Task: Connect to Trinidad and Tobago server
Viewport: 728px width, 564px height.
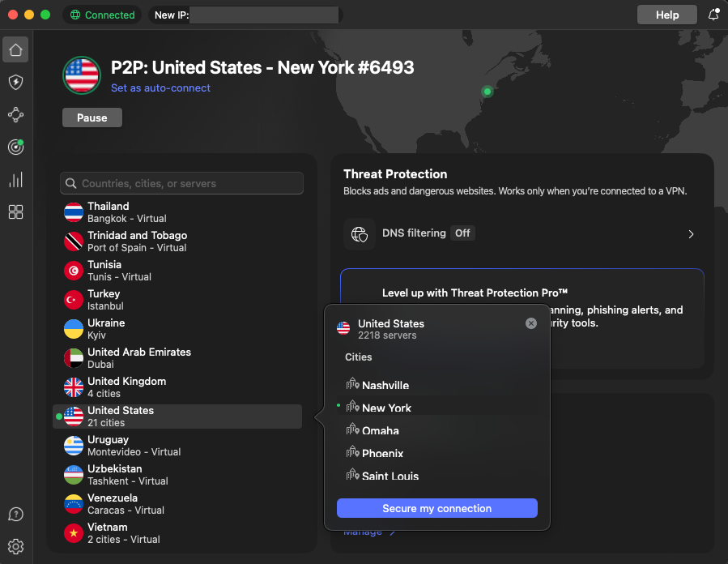Action: 177,241
